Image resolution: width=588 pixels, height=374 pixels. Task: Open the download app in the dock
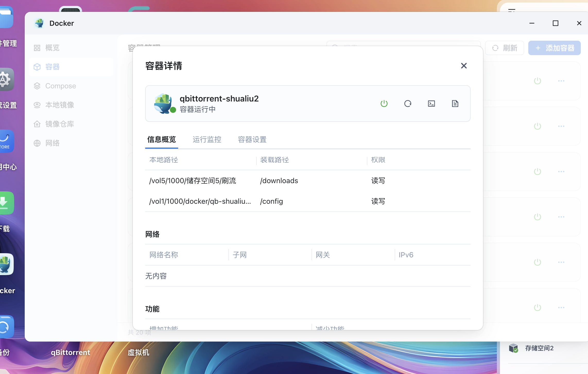coord(7,203)
